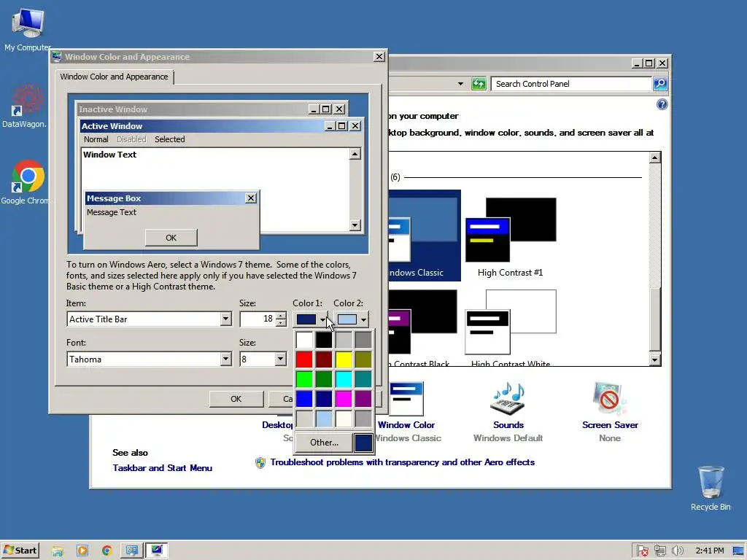
Task: Click the current navy color preview swatch
Action: tap(363, 443)
